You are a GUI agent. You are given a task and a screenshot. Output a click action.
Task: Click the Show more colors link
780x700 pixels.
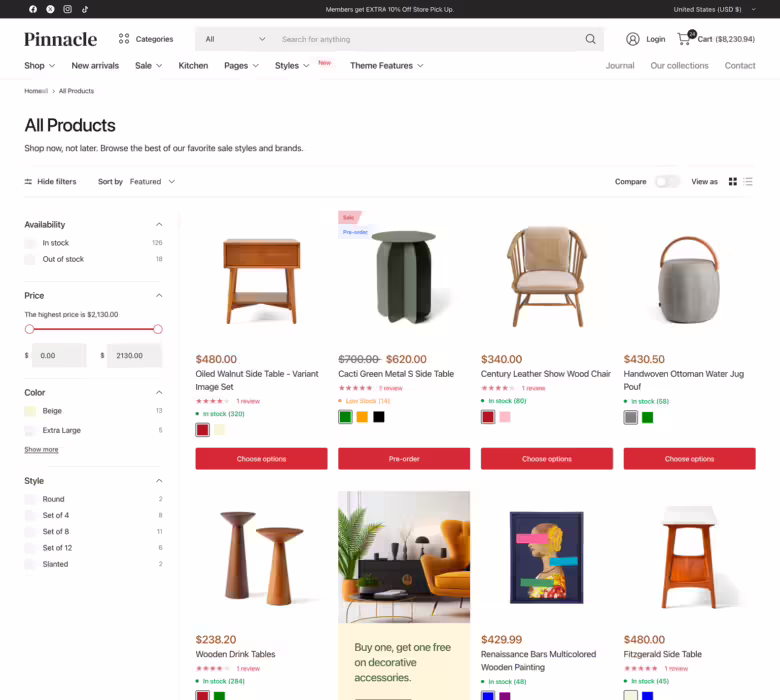point(41,450)
